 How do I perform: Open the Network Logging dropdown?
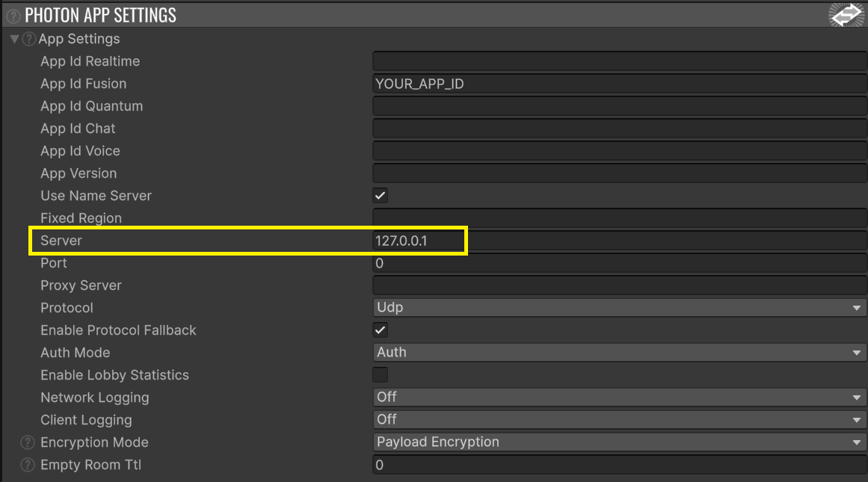(x=620, y=398)
